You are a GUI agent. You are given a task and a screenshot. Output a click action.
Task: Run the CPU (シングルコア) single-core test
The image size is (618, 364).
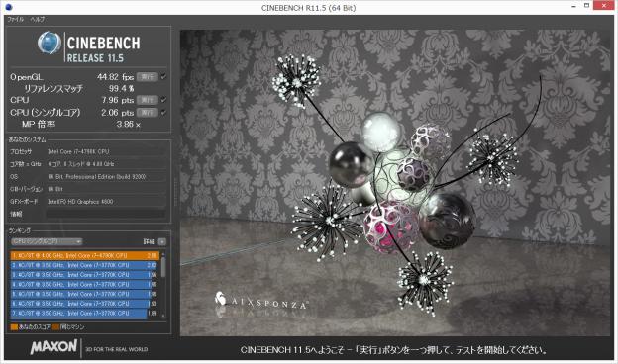147,113
